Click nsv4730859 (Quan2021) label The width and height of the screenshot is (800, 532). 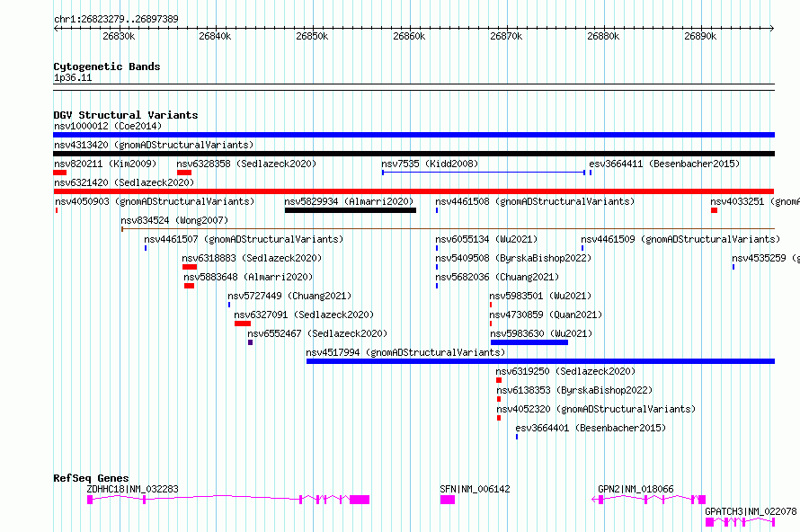pos(546,315)
